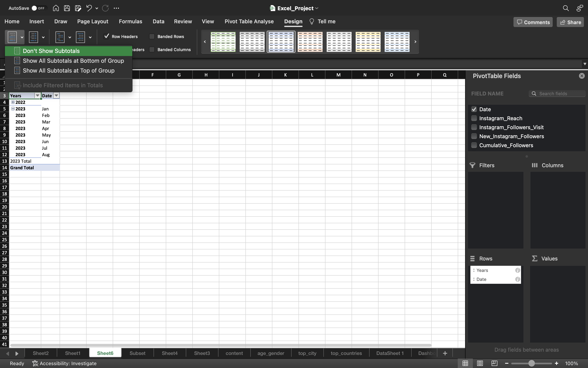Switch to the Subset sheet tab
588x368 pixels.
click(137, 353)
